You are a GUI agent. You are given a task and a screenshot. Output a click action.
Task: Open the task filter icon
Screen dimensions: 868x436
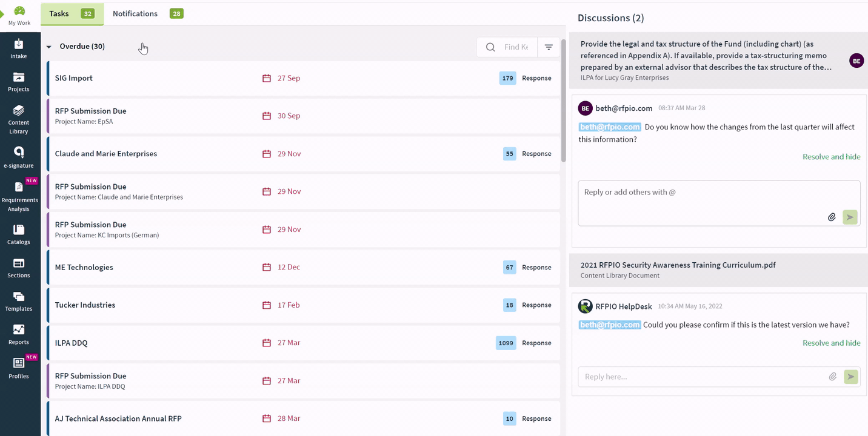(549, 47)
